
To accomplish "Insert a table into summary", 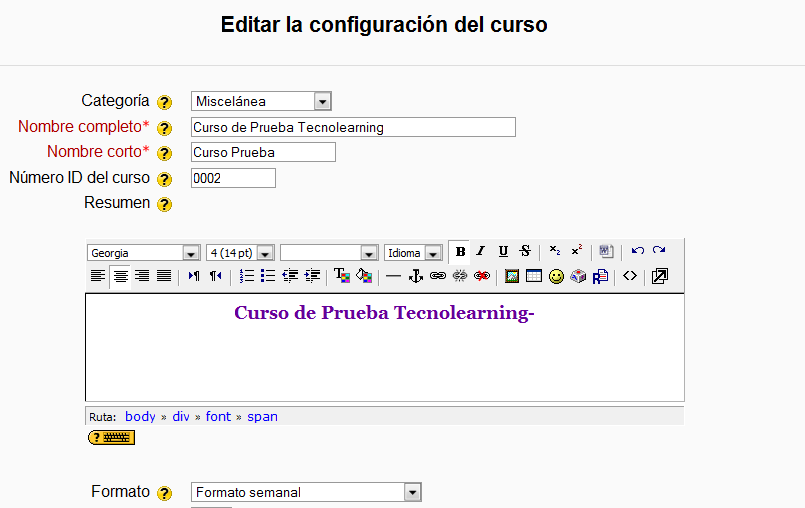I will (x=534, y=277).
